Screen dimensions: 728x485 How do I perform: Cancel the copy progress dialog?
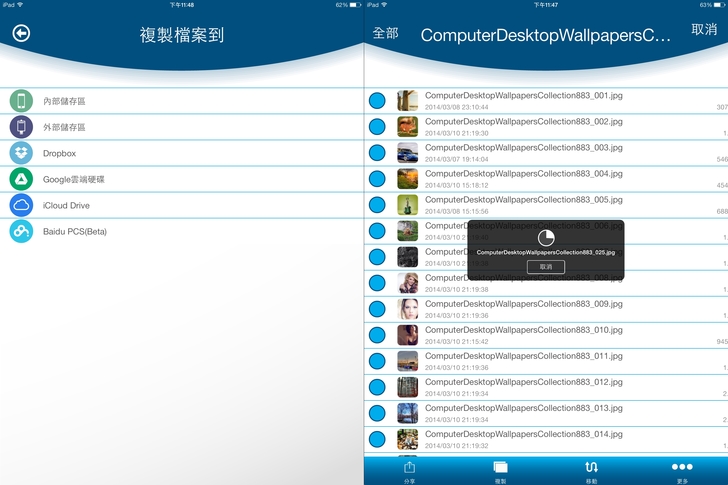click(x=546, y=266)
